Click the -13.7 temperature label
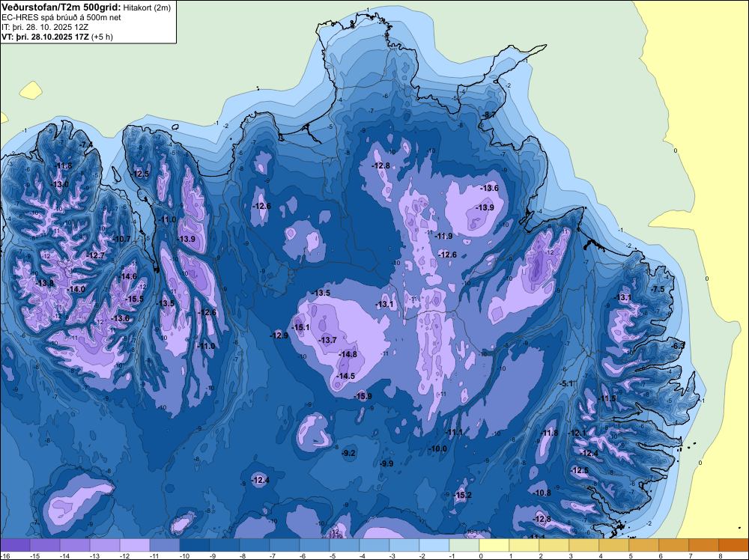The width and height of the screenshot is (749, 560). (x=328, y=340)
